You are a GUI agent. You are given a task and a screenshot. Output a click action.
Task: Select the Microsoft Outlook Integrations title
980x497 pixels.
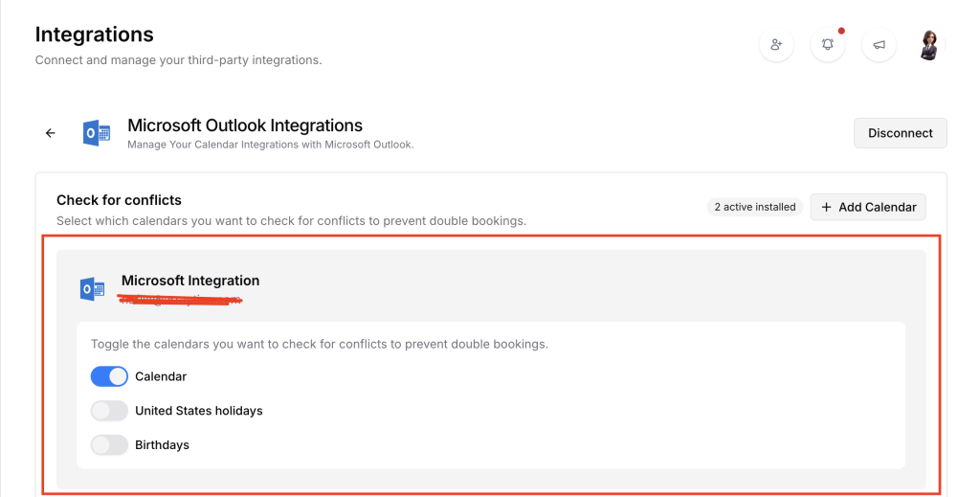click(245, 125)
